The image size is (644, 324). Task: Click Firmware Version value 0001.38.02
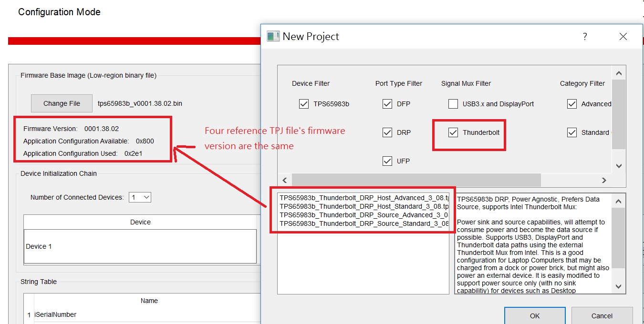(x=102, y=129)
